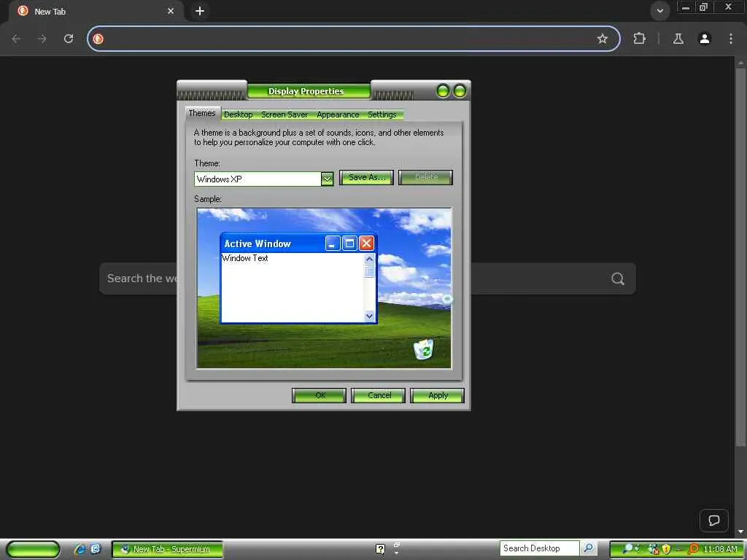
Task: Click the Save As button
Action: click(366, 178)
